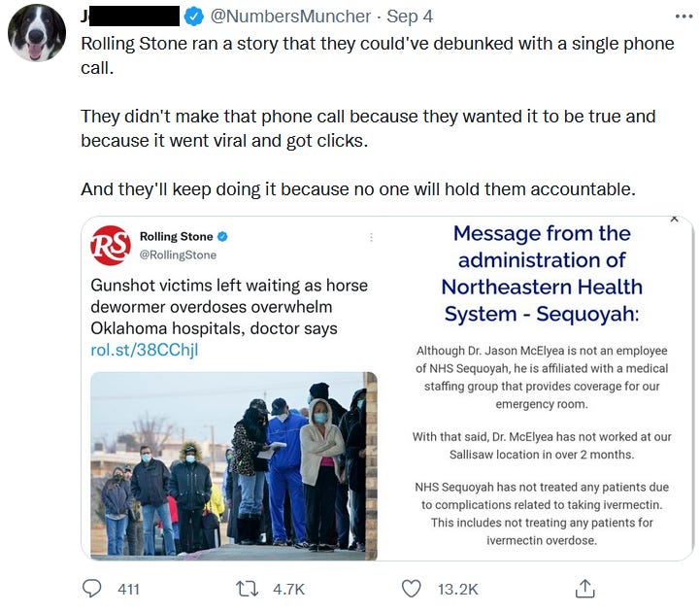Follow the rol.st/38CChjl link
The height and width of the screenshot is (612, 700).
[x=145, y=350]
